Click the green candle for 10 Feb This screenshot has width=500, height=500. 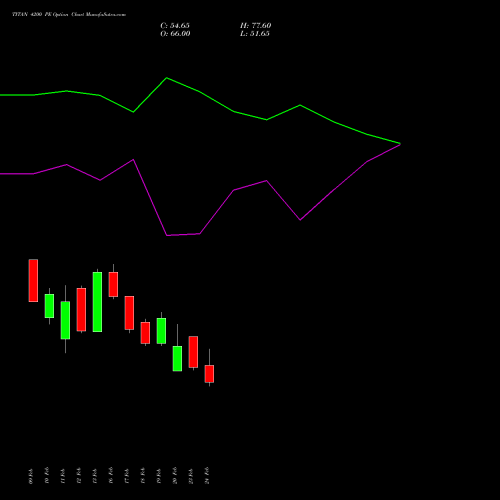[x=49, y=306]
